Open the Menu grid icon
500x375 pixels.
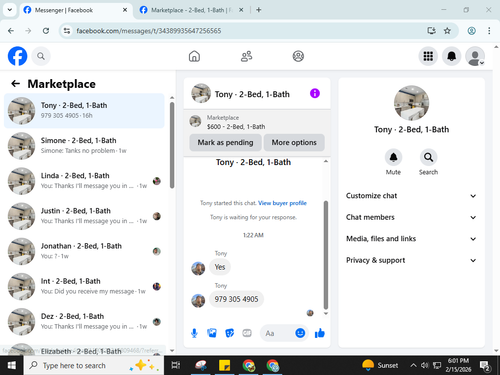[428, 56]
